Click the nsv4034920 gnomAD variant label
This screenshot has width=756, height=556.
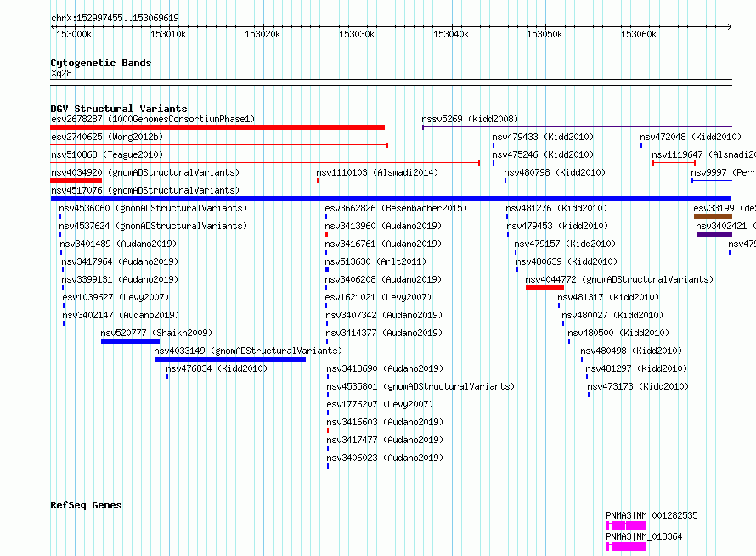(x=145, y=172)
